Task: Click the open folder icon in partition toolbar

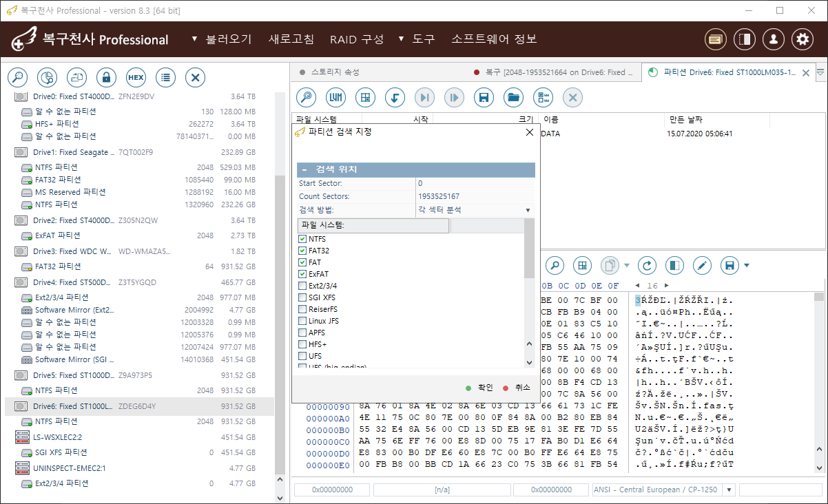Action: (513, 97)
